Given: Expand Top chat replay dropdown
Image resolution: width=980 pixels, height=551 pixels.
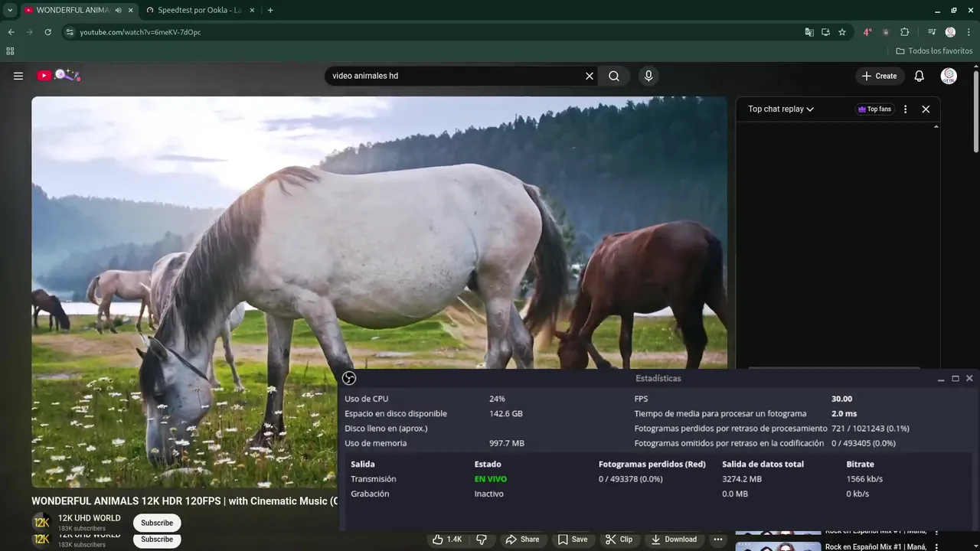Looking at the screenshot, I should point(781,109).
